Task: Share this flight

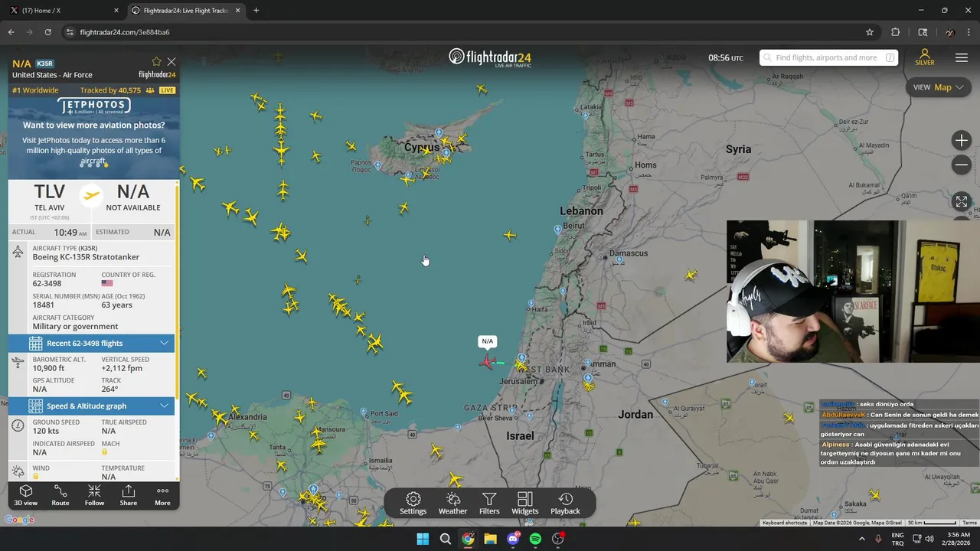Action: tap(129, 495)
